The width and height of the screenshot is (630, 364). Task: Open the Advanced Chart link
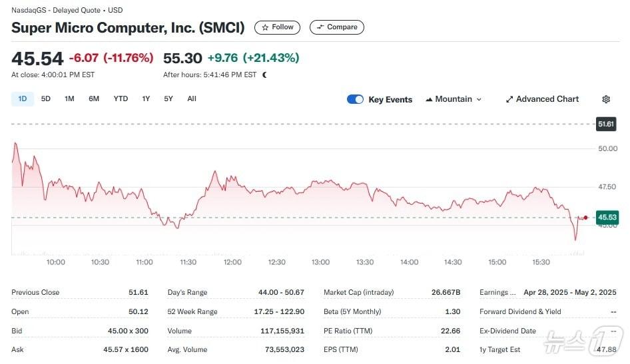pos(547,99)
